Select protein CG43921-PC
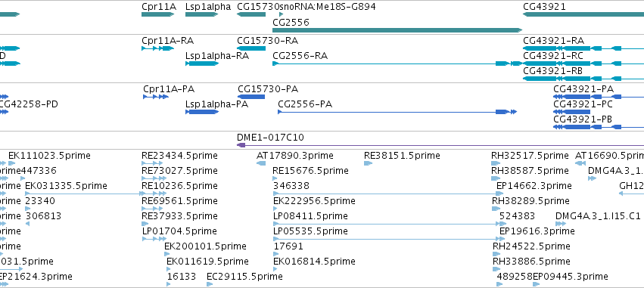 point(583,104)
